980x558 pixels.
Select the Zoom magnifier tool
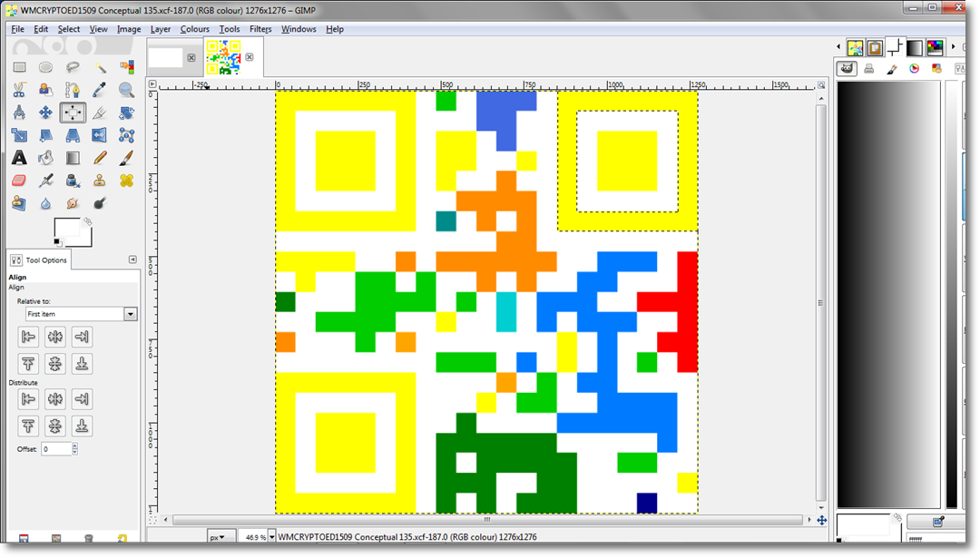[x=127, y=90]
